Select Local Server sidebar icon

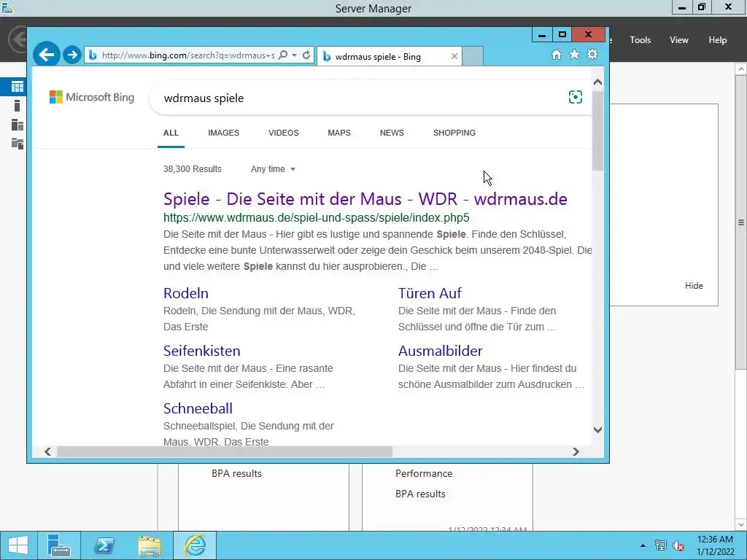pos(18,106)
